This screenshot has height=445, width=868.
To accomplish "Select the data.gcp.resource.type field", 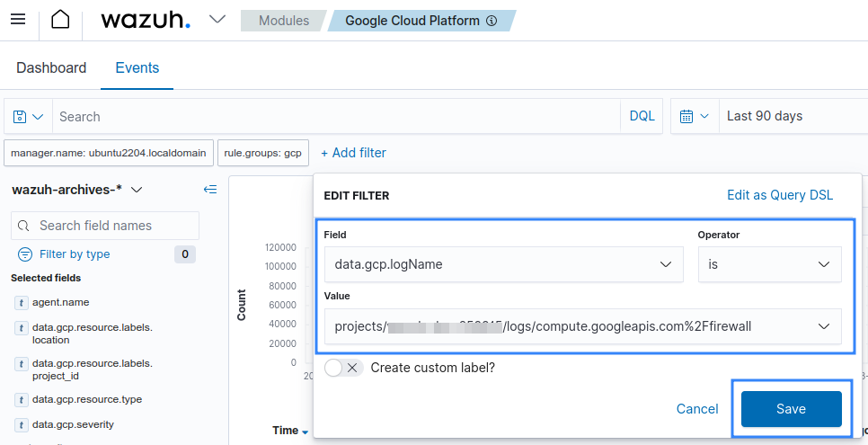I will [87, 399].
